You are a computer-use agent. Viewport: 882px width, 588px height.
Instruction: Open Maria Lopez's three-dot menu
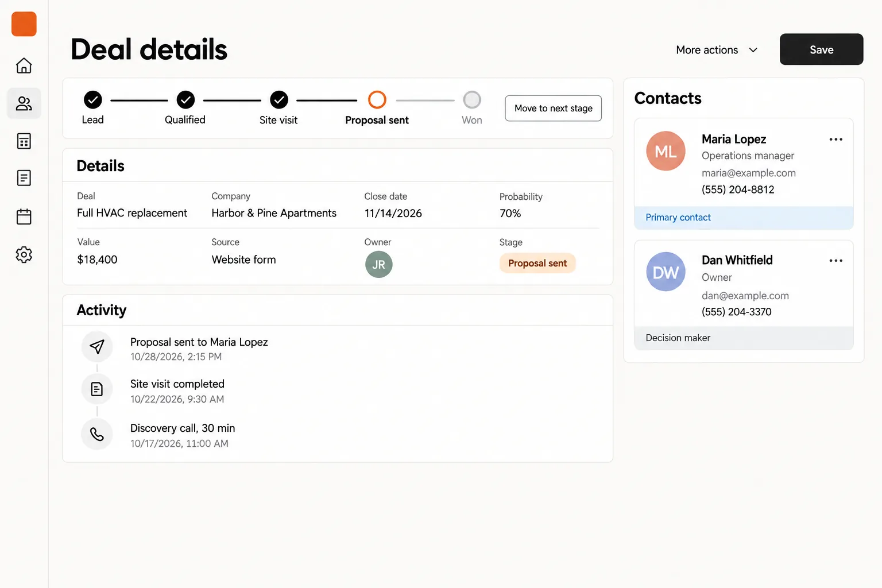click(836, 140)
